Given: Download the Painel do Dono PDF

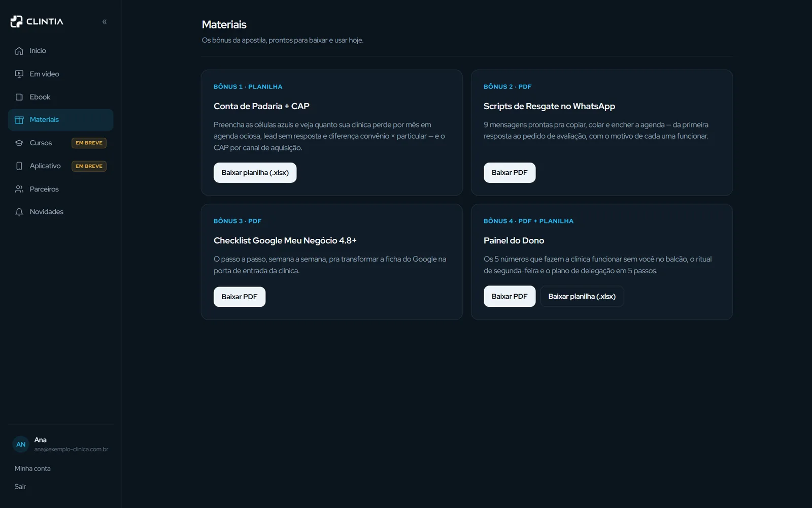Looking at the screenshot, I should (x=510, y=297).
